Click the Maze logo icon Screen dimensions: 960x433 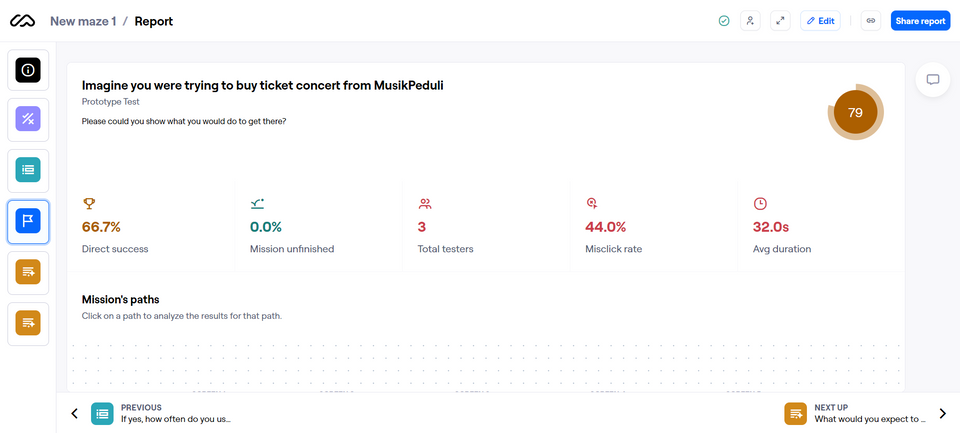[x=22, y=21]
